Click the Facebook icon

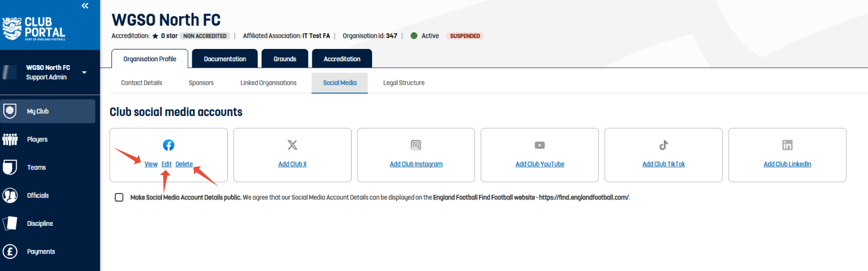click(x=169, y=145)
